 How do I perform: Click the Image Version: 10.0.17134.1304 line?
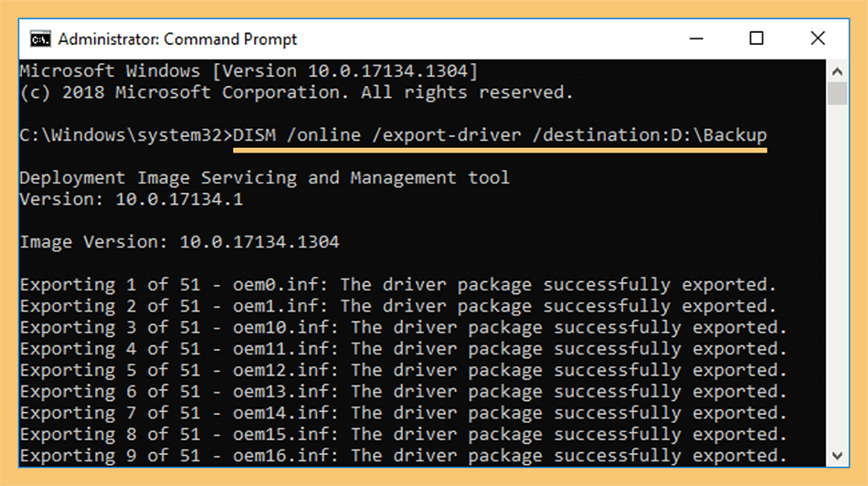pos(179,242)
